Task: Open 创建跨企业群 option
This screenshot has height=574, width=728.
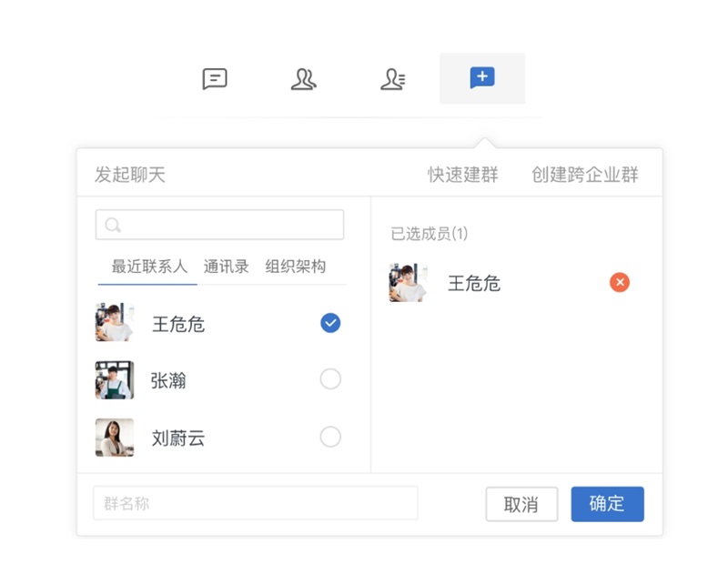Action: tap(583, 174)
